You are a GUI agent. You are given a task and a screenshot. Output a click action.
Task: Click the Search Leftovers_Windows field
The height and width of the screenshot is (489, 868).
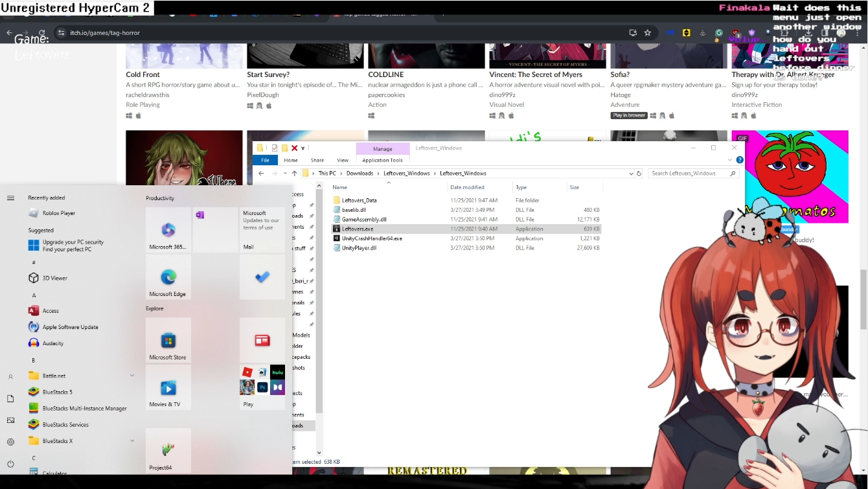point(693,173)
